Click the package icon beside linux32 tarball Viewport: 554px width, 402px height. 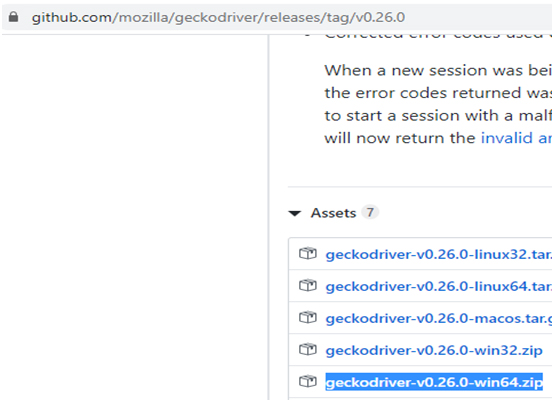pyautogui.click(x=308, y=253)
